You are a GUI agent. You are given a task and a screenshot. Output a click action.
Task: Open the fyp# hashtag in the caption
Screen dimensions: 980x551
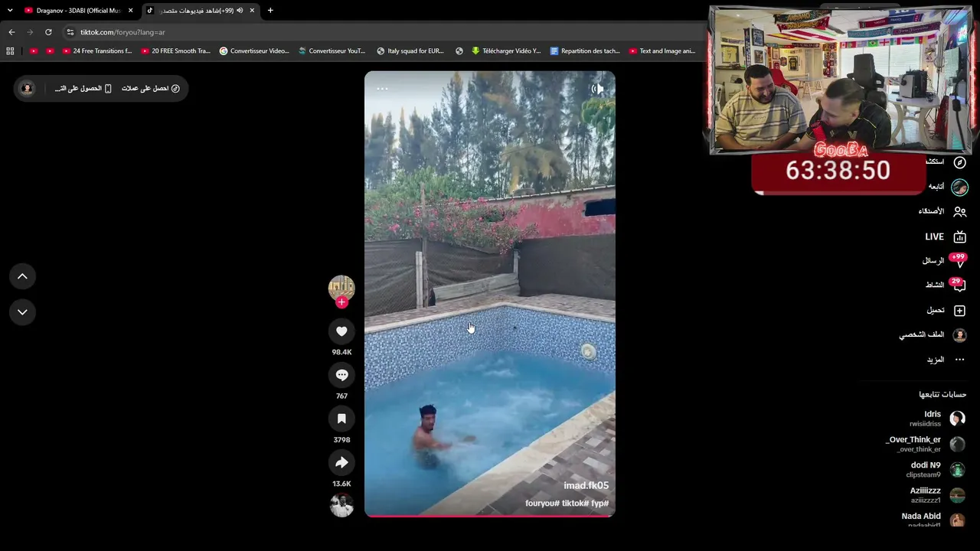click(599, 504)
